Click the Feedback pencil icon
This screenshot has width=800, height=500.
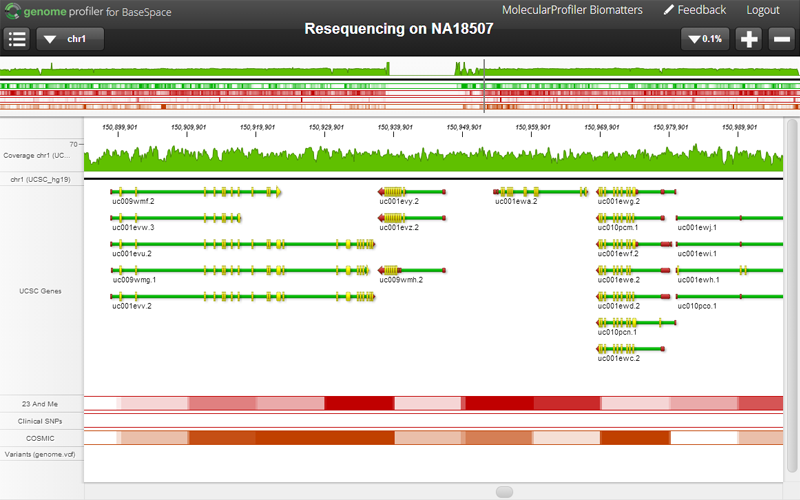point(668,10)
